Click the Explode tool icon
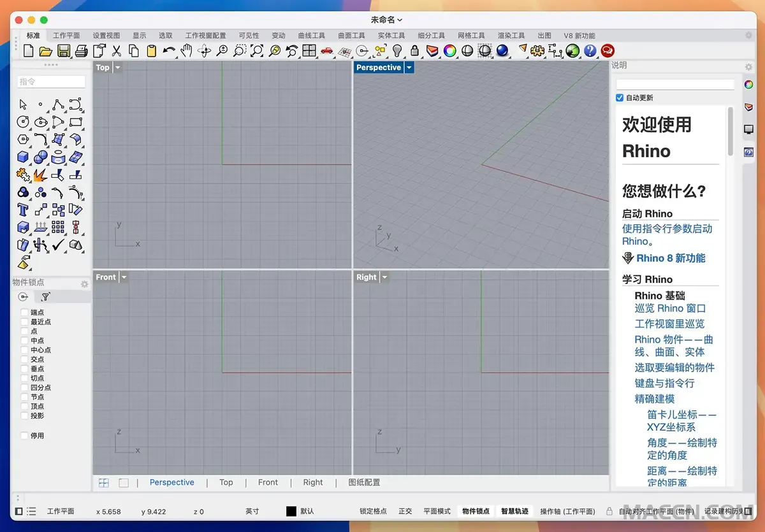The width and height of the screenshot is (765, 532). 40,174
